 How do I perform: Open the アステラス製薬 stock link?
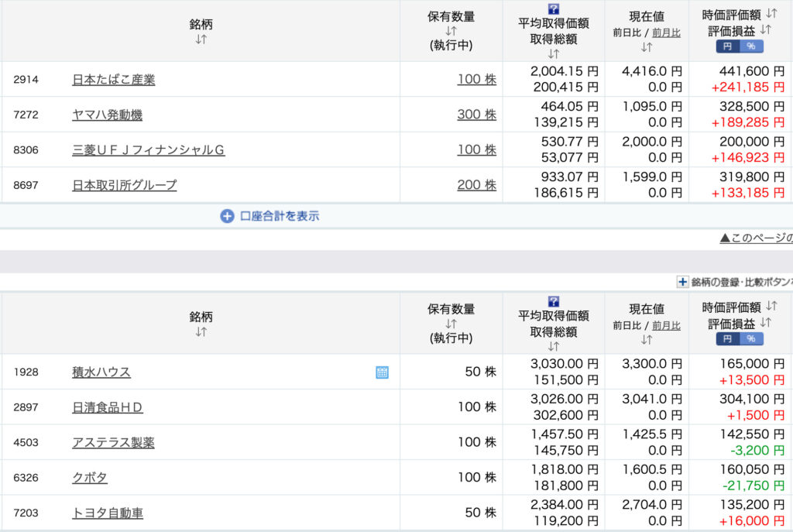click(113, 442)
